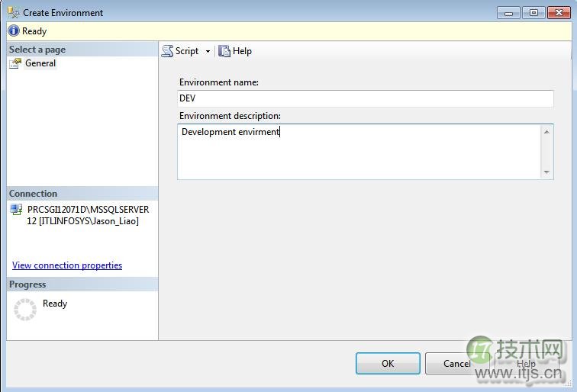Click the server connection icon

[17, 210]
